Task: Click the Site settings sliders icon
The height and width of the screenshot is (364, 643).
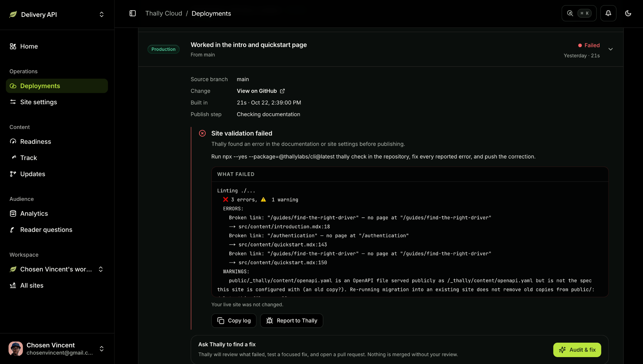Action: pos(13,102)
